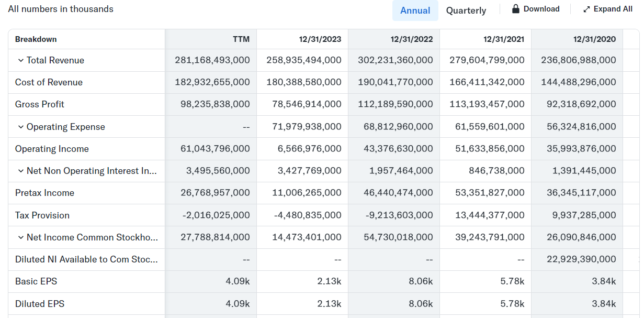Click the Download button
Image resolution: width=644 pixels, height=318 pixels.
pos(536,9)
